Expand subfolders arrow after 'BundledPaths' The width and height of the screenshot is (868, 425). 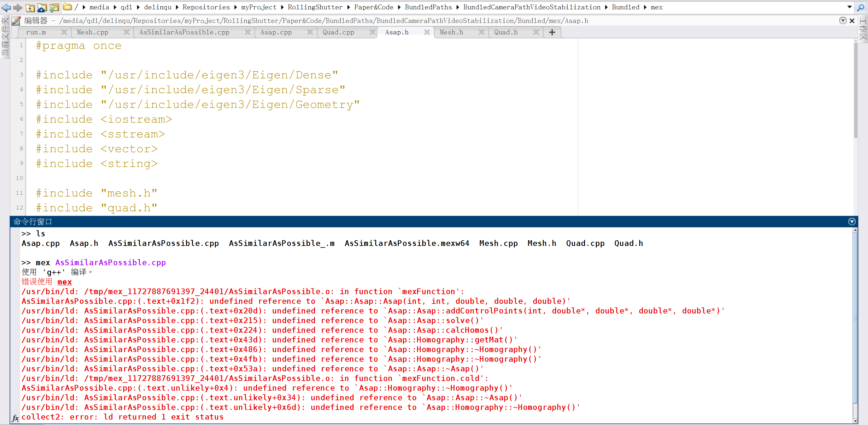tap(458, 8)
